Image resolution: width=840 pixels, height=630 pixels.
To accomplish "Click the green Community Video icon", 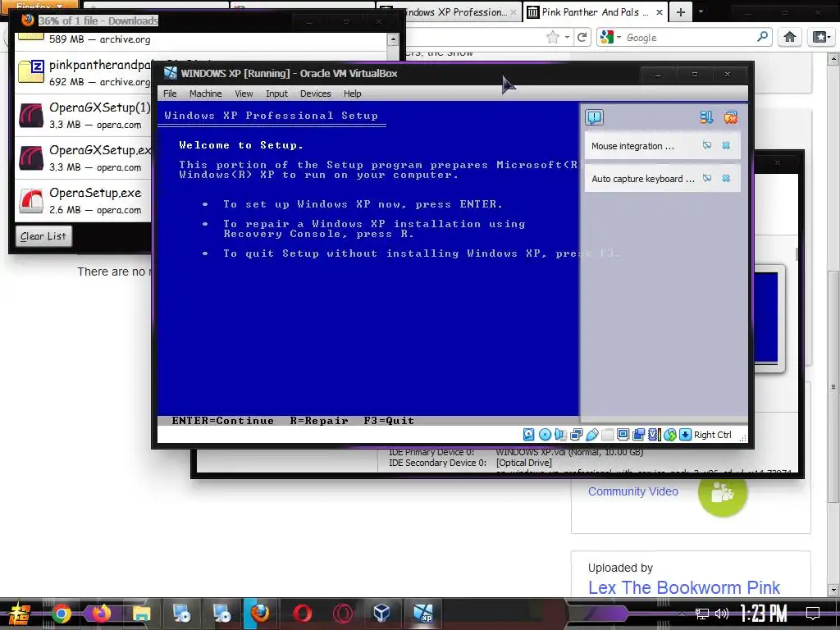I will (x=722, y=492).
